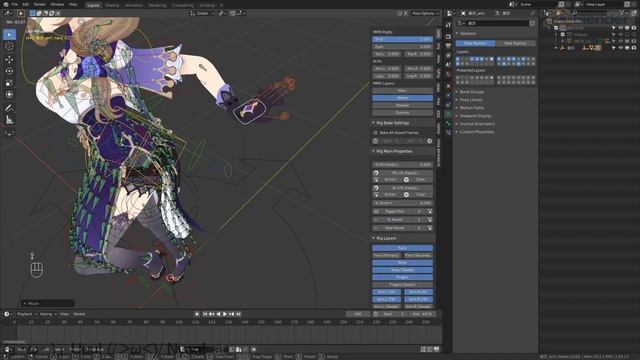Open the World properties tab icon

click(x=449, y=75)
